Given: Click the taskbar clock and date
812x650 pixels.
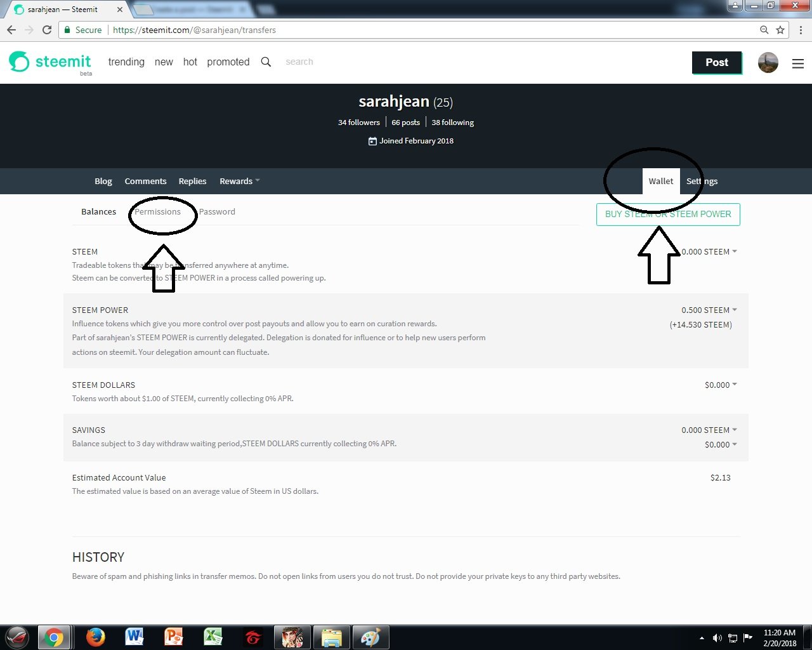Looking at the screenshot, I should 780,637.
